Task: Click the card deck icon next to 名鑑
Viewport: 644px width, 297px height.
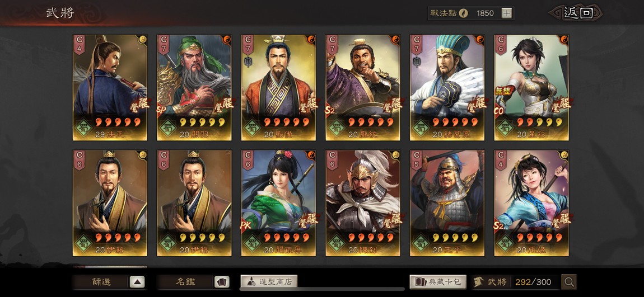Action: [222, 282]
